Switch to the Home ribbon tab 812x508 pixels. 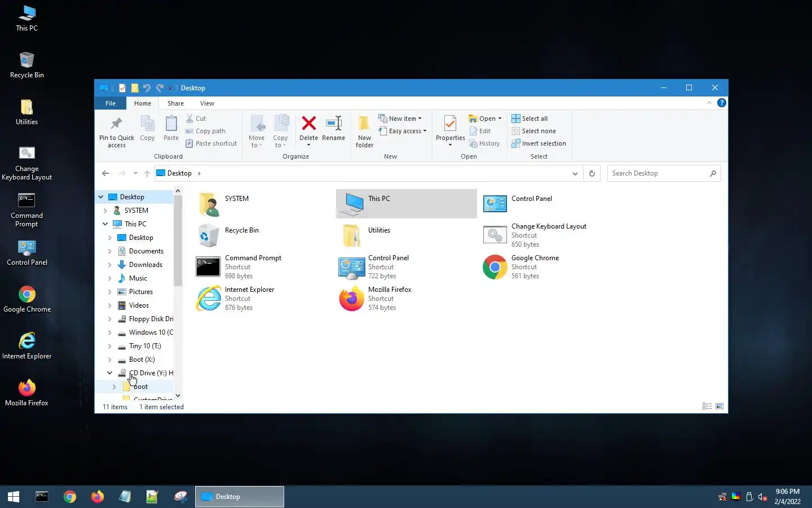[143, 103]
